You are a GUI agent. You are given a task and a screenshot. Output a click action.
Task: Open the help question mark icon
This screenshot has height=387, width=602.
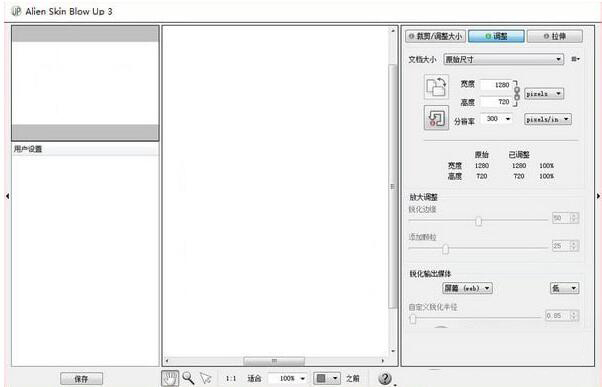tap(385, 379)
